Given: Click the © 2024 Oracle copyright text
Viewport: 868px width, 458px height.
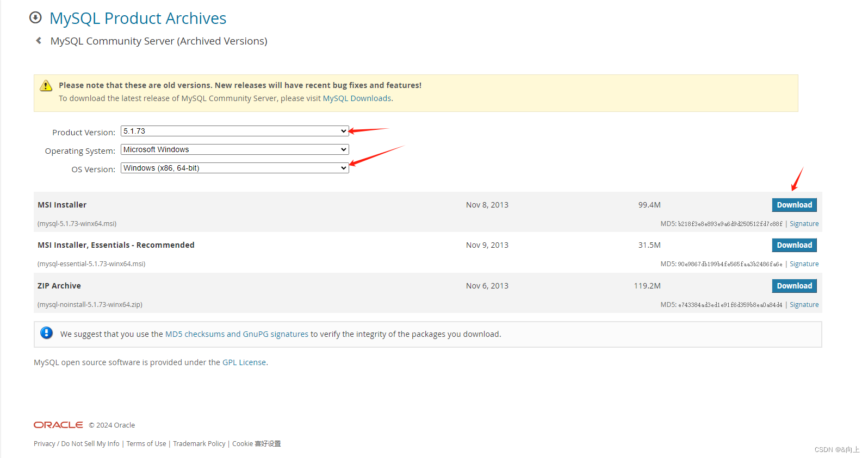Looking at the screenshot, I should (112, 425).
